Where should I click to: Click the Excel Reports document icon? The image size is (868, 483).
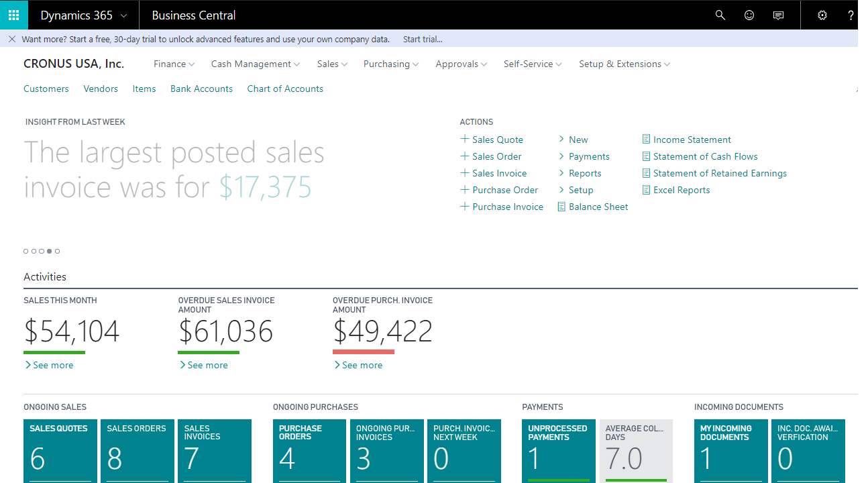click(646, 190)
